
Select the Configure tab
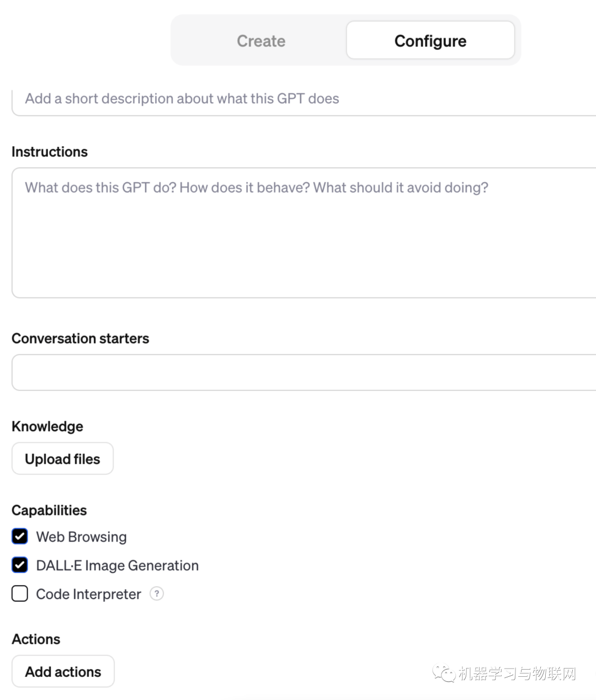click(x=430, y=41)
